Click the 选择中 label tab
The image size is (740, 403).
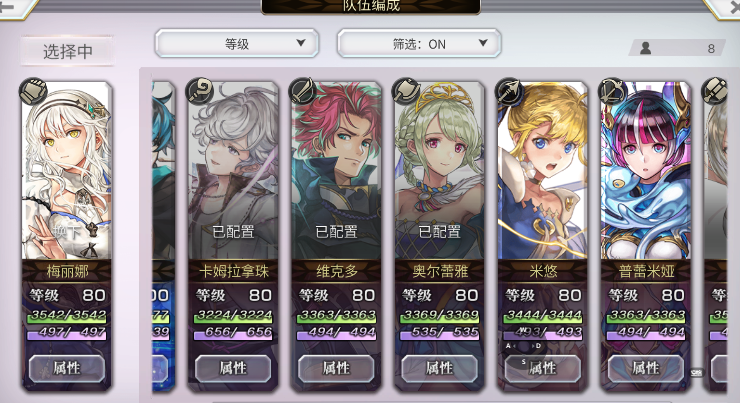tap(67, 51)
